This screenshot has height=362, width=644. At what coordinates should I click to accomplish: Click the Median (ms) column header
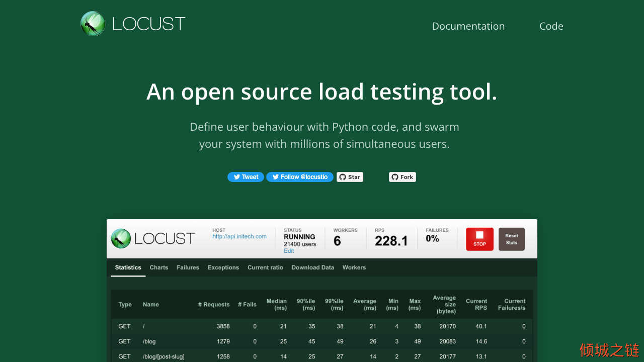(x=277, y=304)
